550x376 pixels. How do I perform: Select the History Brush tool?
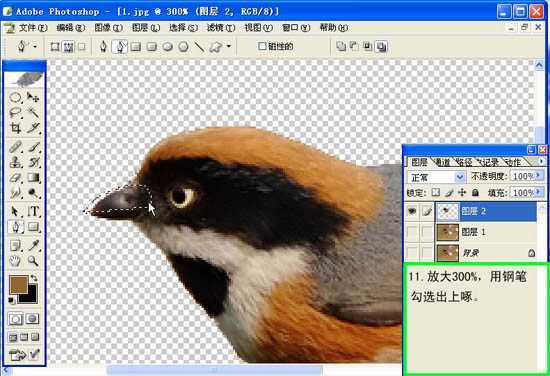coord(33,162)
